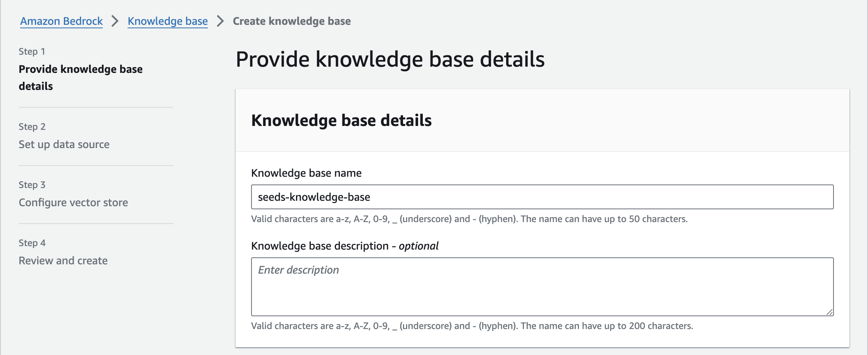Click the Create knowledge base breadcrumb text
The height and width of the screenshot is (355, 868).
(x=291, y=21)
